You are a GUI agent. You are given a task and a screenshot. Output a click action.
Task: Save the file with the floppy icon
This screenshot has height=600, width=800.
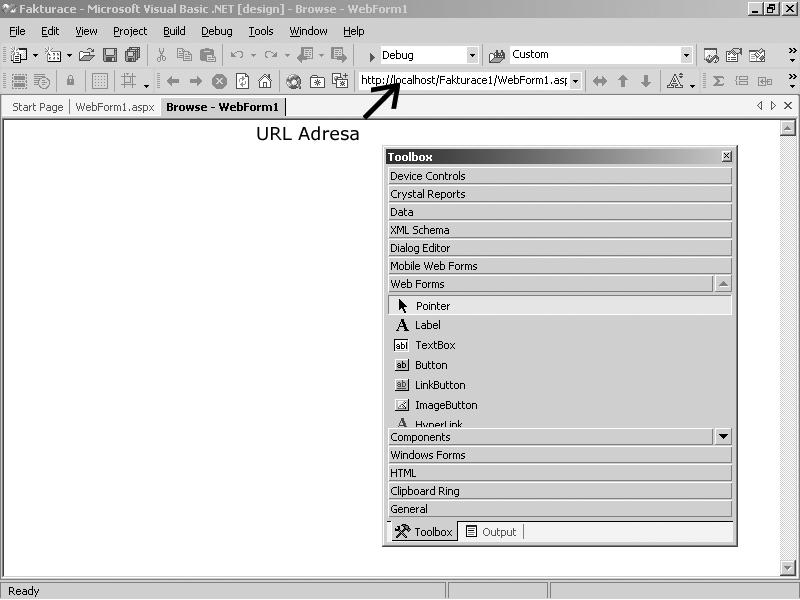[x=110, y=55]
